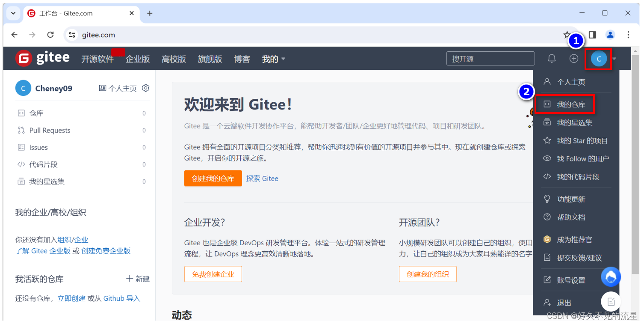The height and width of the screenshot is (324, 644).
Task: Click 免费创建企业 button
Action: tap(213, 274)
